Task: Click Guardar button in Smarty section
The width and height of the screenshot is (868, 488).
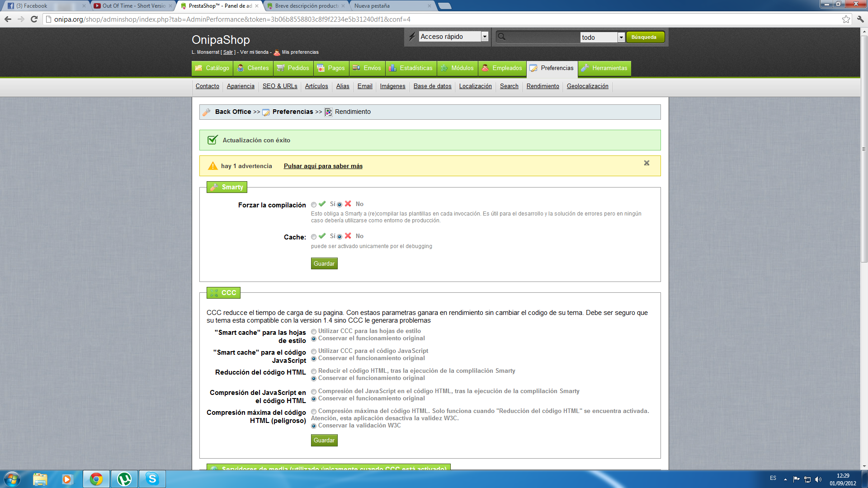Action: 324,263
